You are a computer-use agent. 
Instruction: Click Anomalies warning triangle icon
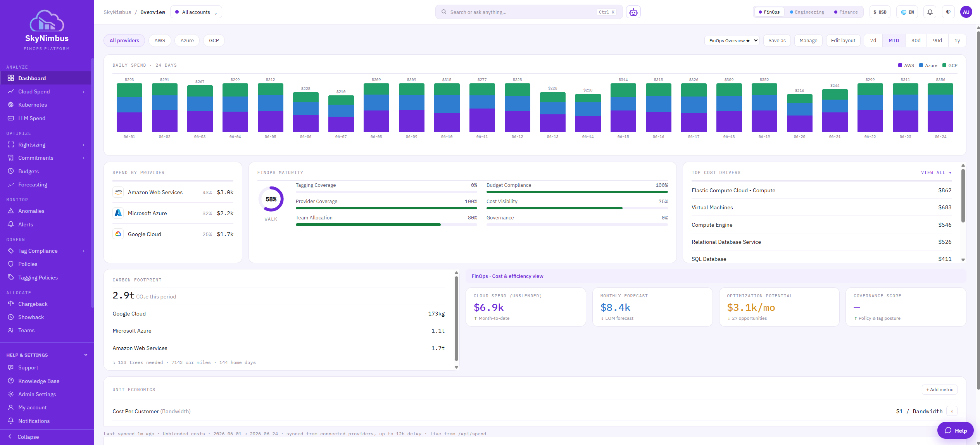pos(11,211)
